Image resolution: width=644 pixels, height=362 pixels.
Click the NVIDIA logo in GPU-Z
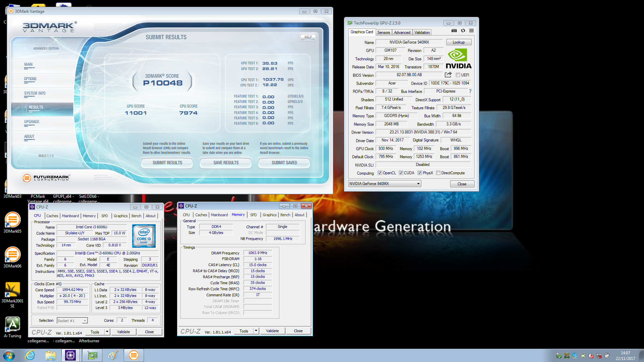tap(458, 59)
